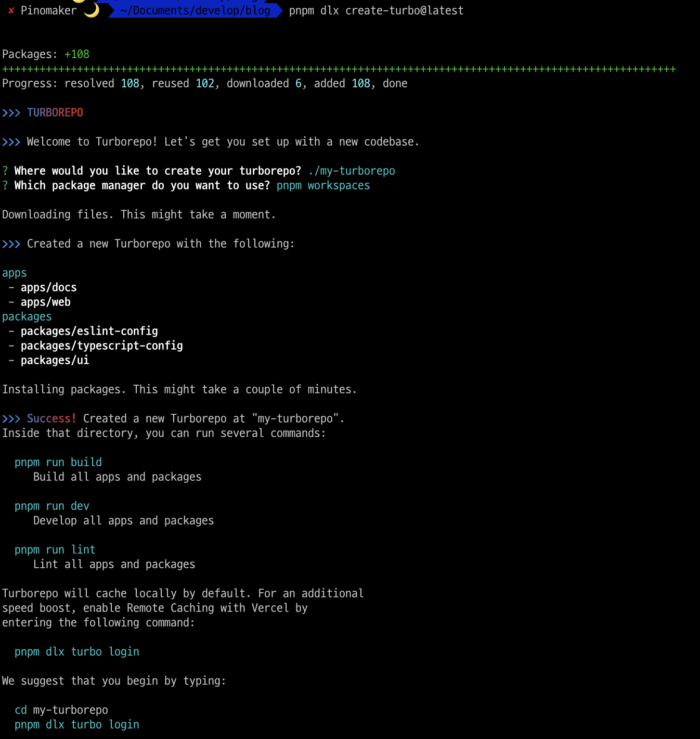Viewport: 700px width, 739px height.
Task: Select the ~/Documents/develop/blog path segment
Action: (196, 10)
